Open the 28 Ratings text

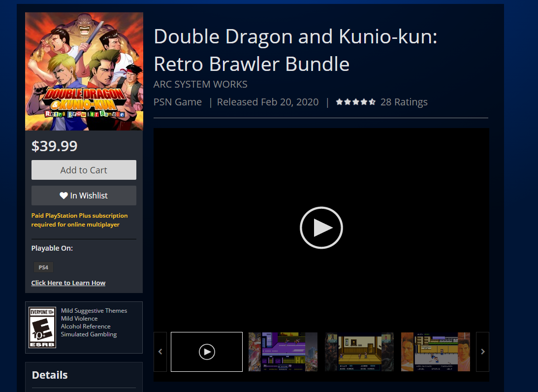pyautogui.click(x=404, y=102)
